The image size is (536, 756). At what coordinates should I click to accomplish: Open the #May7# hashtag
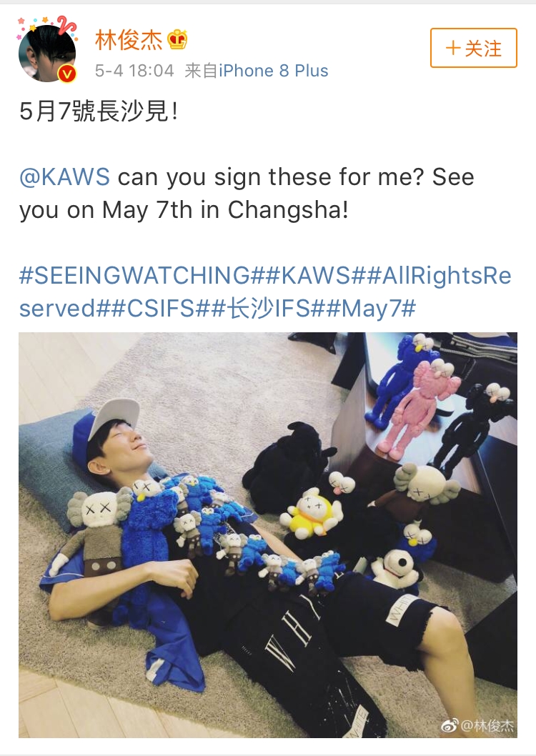(x=371, y=309)
